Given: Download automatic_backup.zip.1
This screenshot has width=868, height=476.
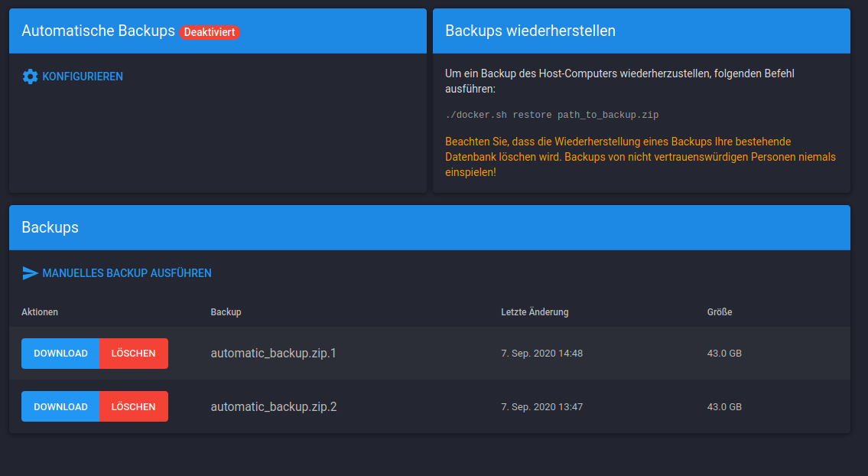Looking at the screenshot, I should pyautogui.click(x=60, y=354).
